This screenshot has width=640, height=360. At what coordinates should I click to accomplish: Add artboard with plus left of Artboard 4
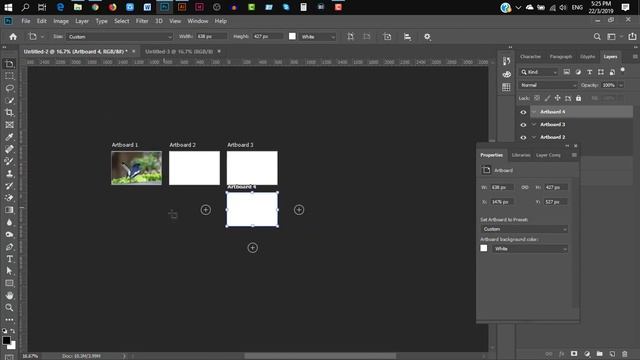tap(206, 210)
